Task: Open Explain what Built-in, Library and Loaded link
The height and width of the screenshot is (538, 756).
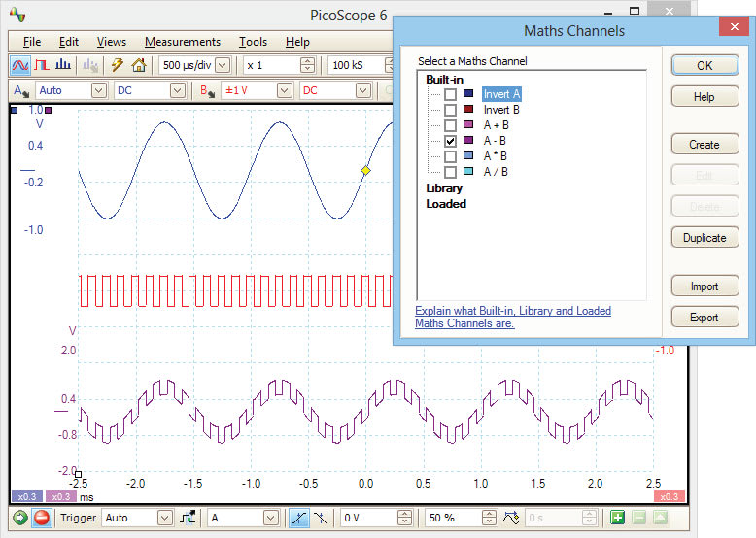Action: click(513, 317)
